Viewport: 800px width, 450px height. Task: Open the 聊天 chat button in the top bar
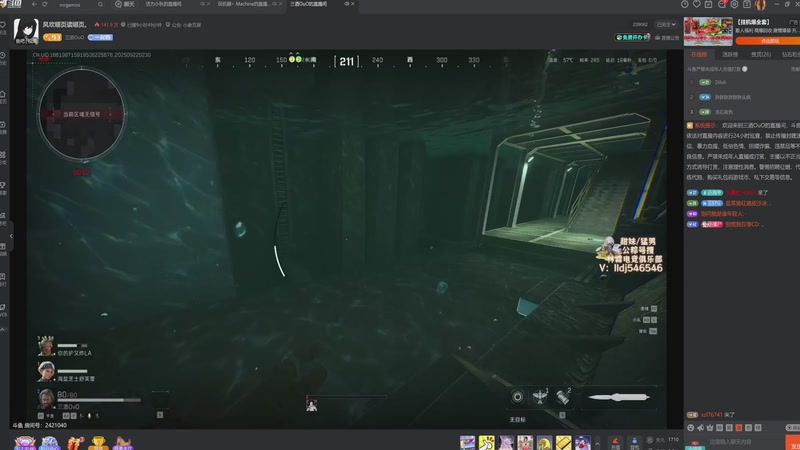pos(124,4)
